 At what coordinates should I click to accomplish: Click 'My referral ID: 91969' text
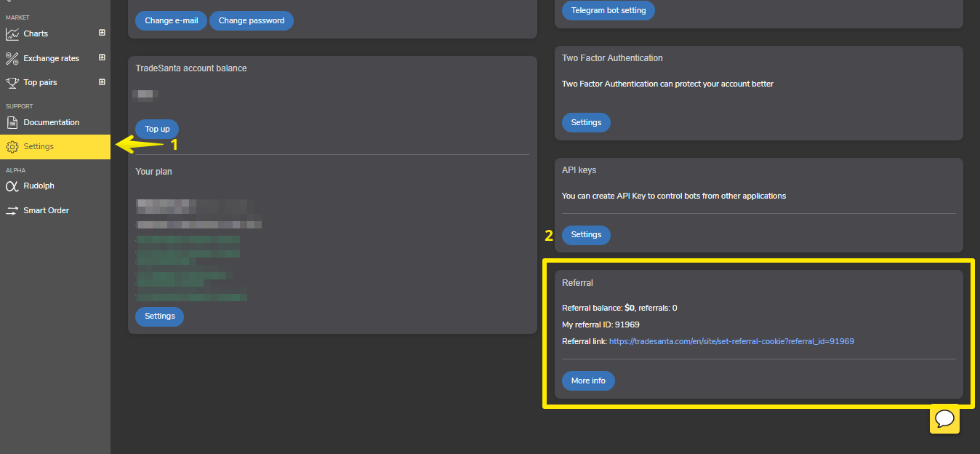pyautogui.click(x=601, y=324)
